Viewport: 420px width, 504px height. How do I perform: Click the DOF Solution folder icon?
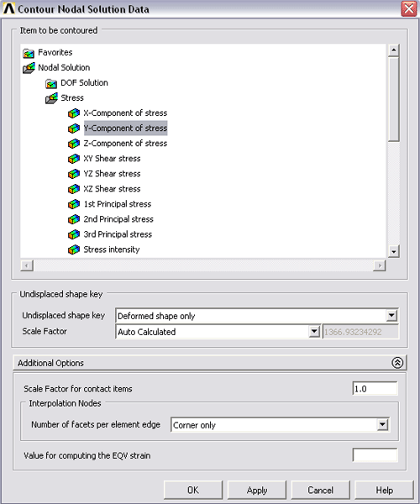click(x=51, y=83)
